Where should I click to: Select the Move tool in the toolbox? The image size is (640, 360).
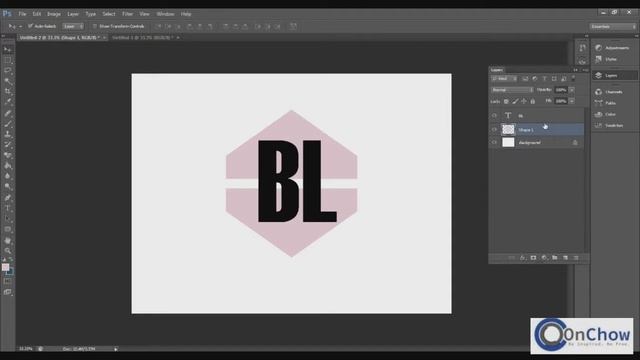[8, 49]
